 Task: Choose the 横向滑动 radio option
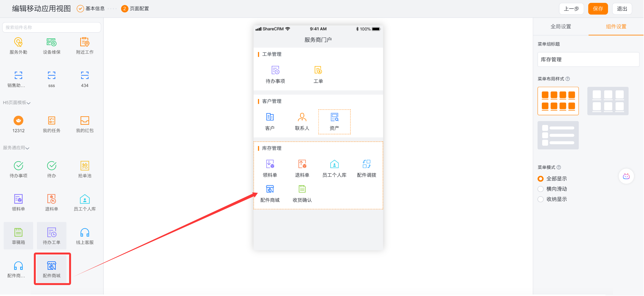pyautogui.click(x=541, y=189)
